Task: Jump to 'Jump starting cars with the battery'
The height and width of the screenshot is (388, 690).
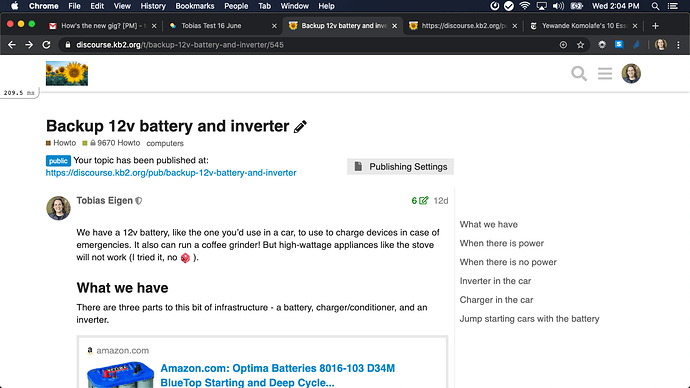Action: tap(529, 319)
